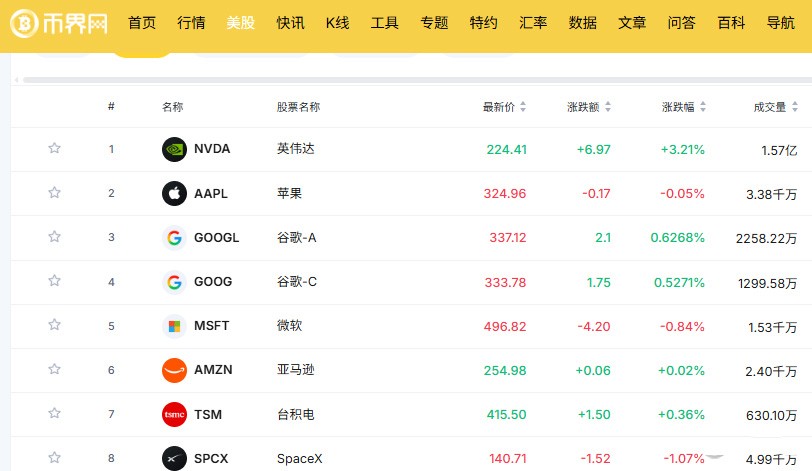Open the 数据 navigation item

coord(583,23)
